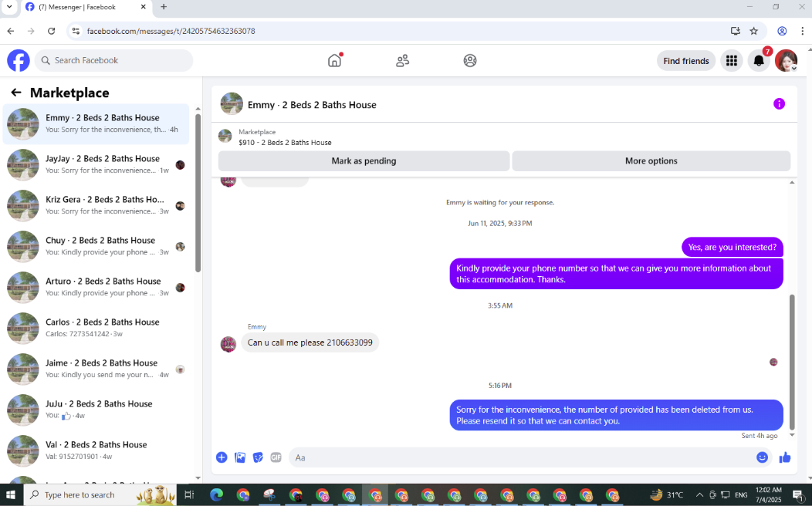This screenshot has height=506, width=812.
Task: Open the Windows Start menu
Action: point(11,495)
